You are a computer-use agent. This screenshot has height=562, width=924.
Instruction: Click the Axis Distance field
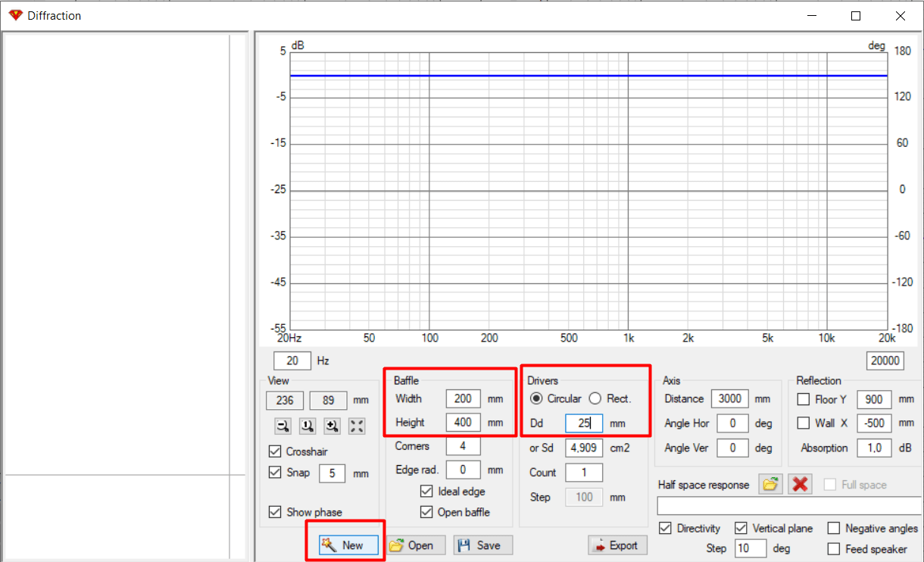730,398
